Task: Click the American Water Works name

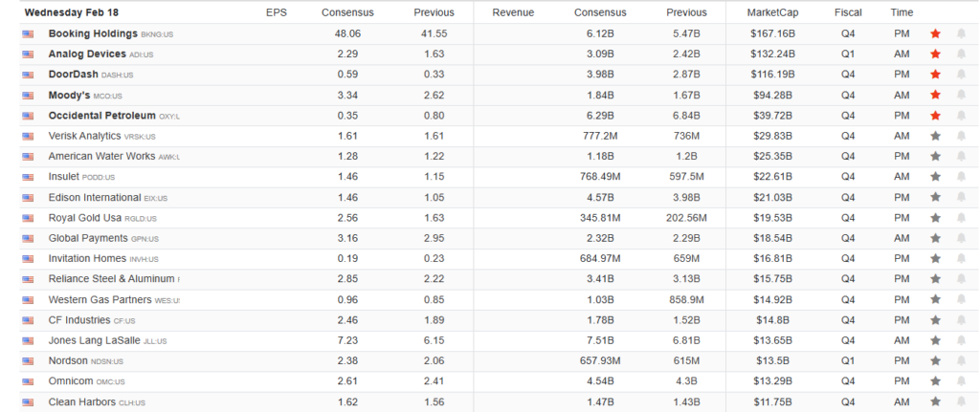Action: pyautogui.click(x=101, y=156)
